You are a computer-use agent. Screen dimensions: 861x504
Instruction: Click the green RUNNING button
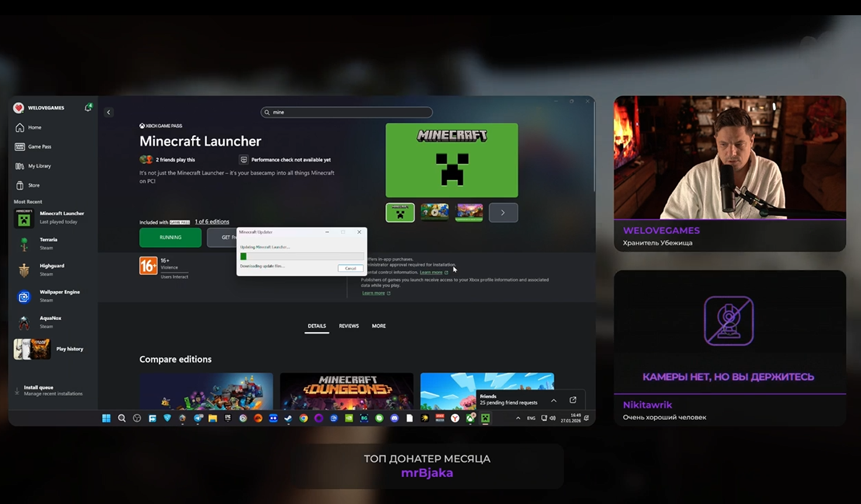tap(170, 237)
